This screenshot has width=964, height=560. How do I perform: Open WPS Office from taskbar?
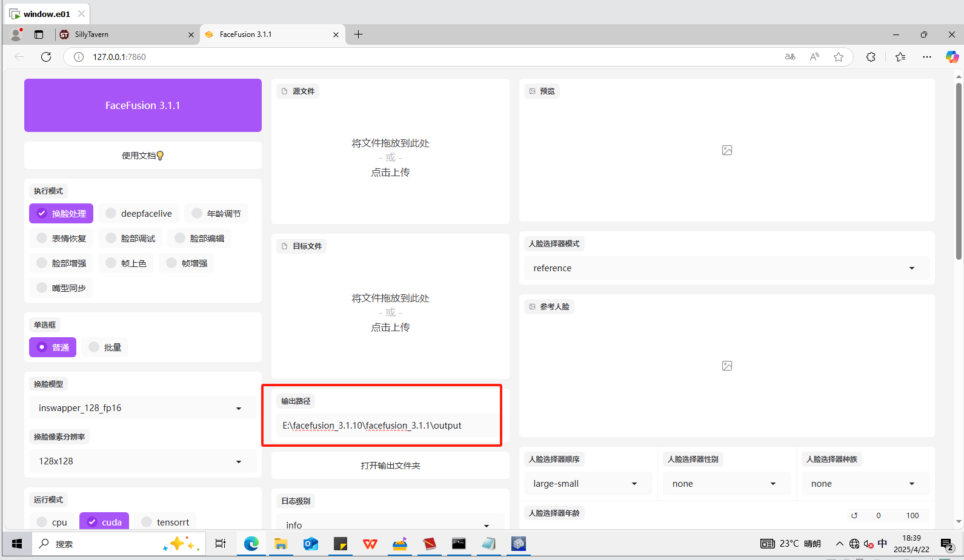point(370,544)
